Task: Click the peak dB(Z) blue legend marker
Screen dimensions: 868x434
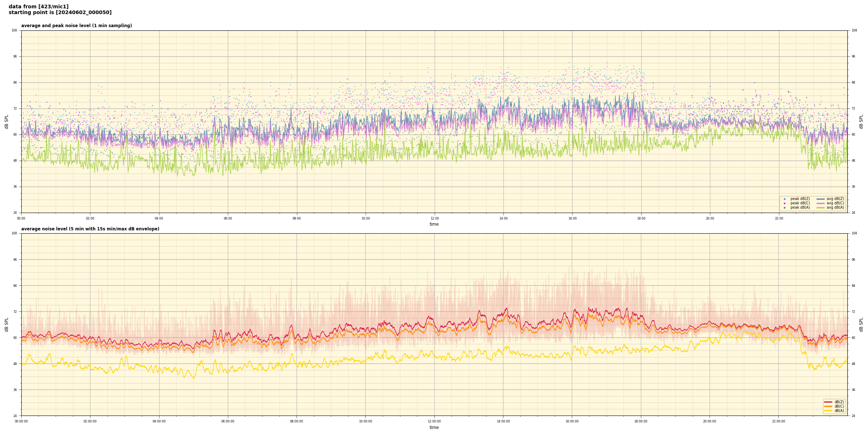Action: pyautogui.click(x=784, y=199)
